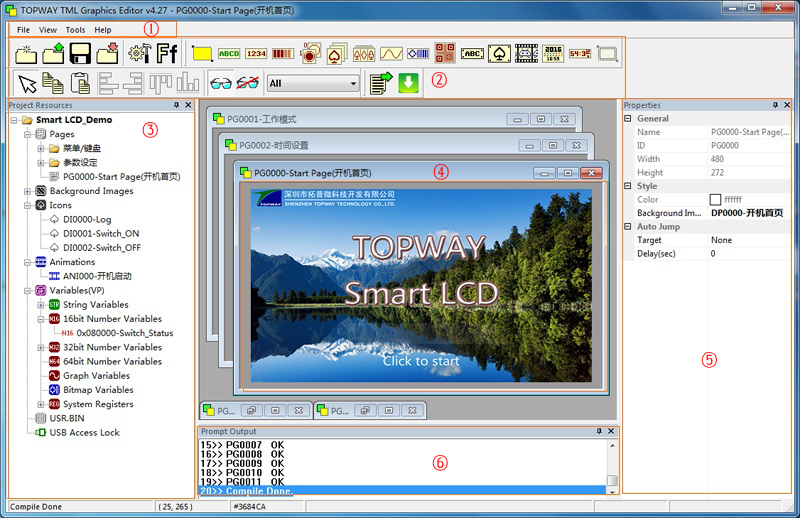Select PG0000-Start Page in project tree
800x518 pixels.
coord(121,177)
